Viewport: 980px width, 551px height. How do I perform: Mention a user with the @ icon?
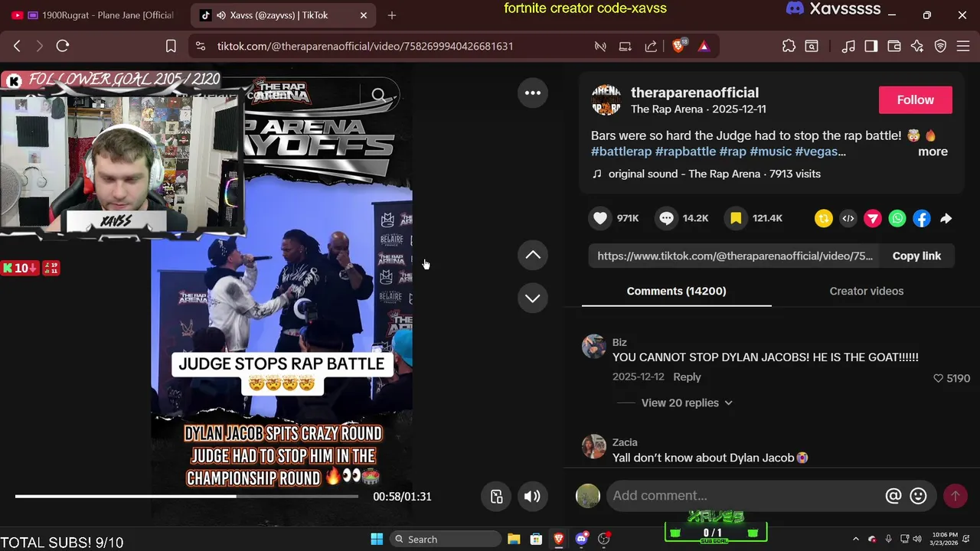(893, 496)
